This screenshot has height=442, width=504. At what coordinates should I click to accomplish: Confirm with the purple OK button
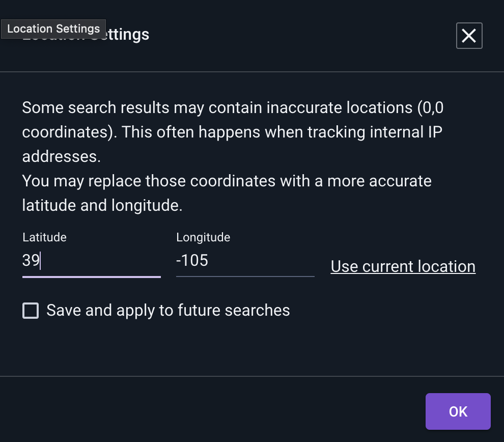point(458,411)
